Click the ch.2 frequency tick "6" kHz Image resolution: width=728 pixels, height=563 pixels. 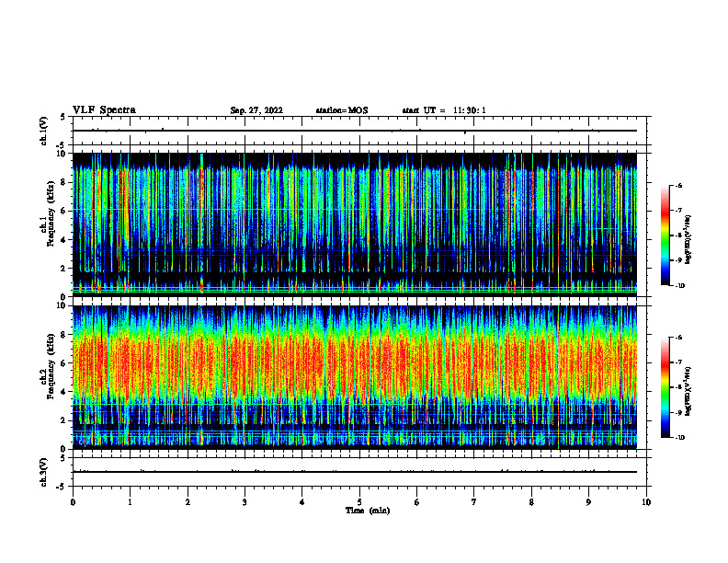(x=64, y=363)
